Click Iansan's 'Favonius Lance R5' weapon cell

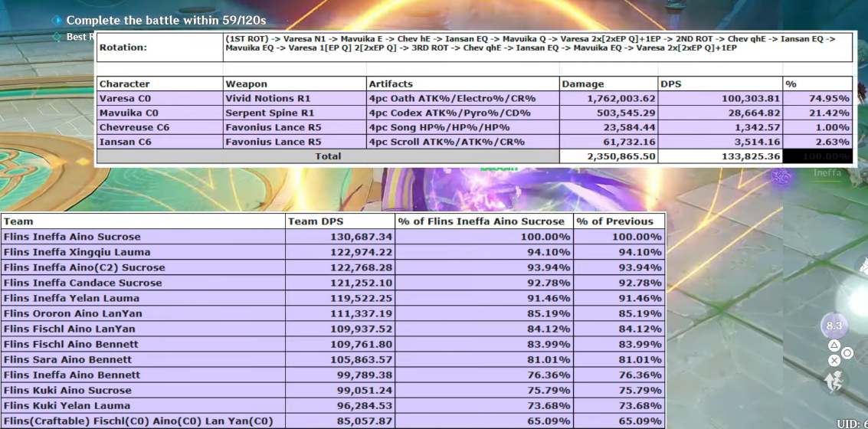295,142
